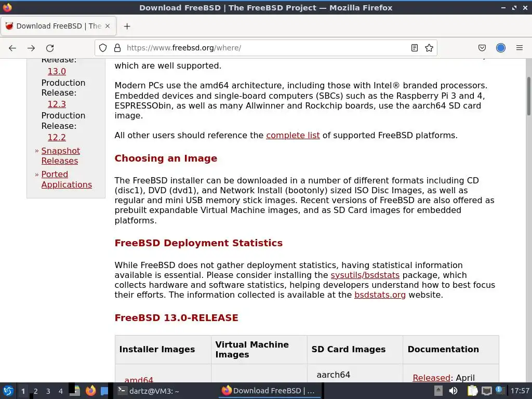Open the volume control tray icon
The height and width of the screenshot is (399, 532).
pos(453,391)
